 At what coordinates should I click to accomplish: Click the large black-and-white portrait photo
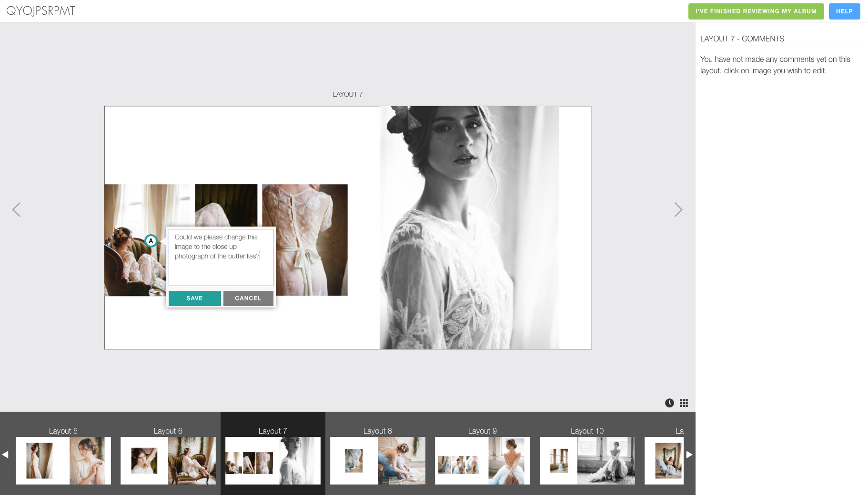click(x=469, y=228)
